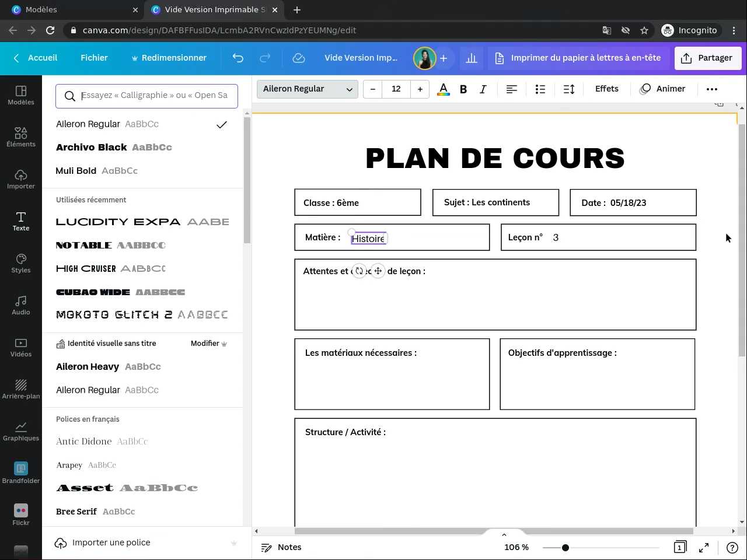Decrease the font size
The height and width of the screenshot is (560, 747).
click(372, 89)
